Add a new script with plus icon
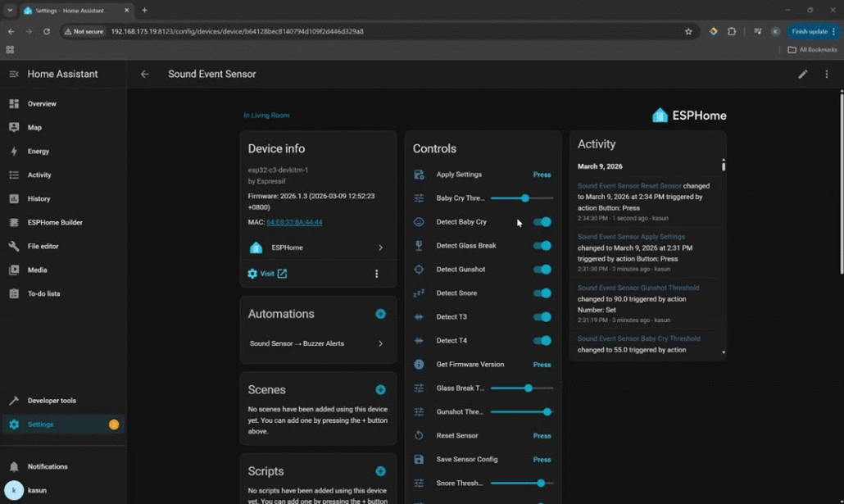844x504 pixels. coord(380,471)
